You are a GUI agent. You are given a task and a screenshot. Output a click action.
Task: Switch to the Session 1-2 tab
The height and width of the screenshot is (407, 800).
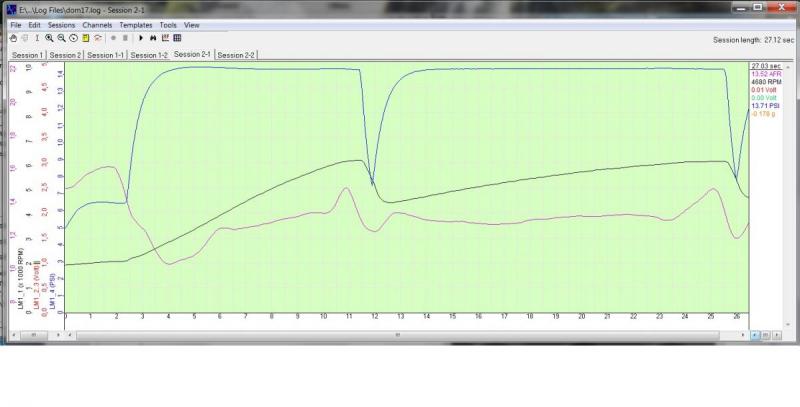pyautogui.click(x=149, y=55)
